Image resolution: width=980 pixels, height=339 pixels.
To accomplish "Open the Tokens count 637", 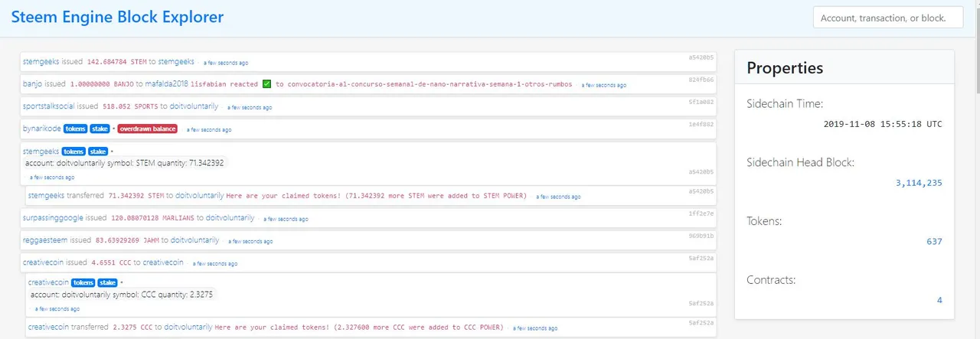I will [934, 241].
